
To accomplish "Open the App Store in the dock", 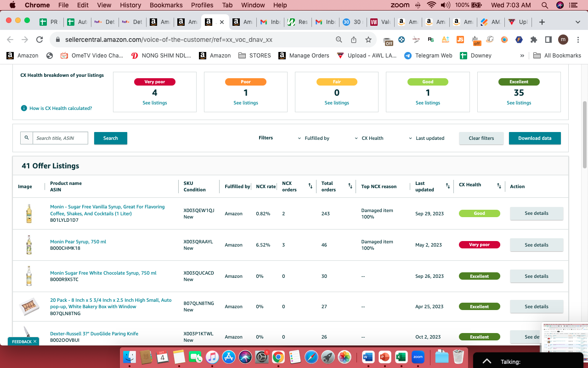I will click(228, 357).
